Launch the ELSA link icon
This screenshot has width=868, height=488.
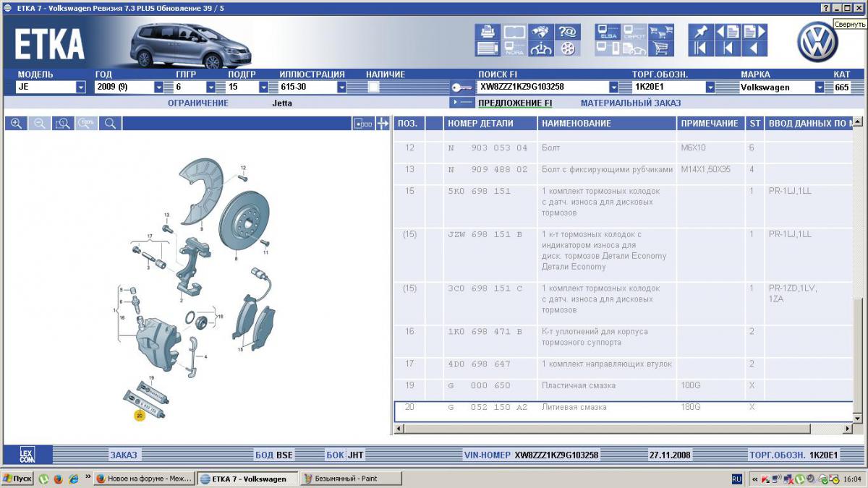coord(608,32)
